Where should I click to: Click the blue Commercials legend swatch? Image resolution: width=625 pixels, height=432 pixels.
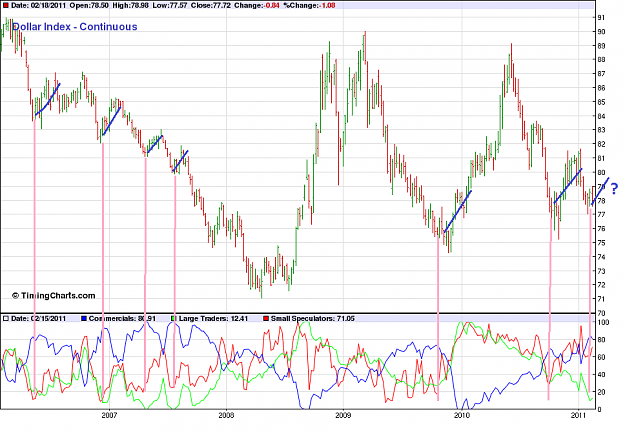pos(84,318)
